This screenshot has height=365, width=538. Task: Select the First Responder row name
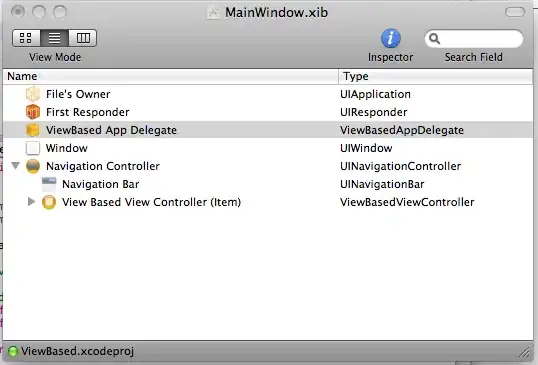click(x=88, y=112)
